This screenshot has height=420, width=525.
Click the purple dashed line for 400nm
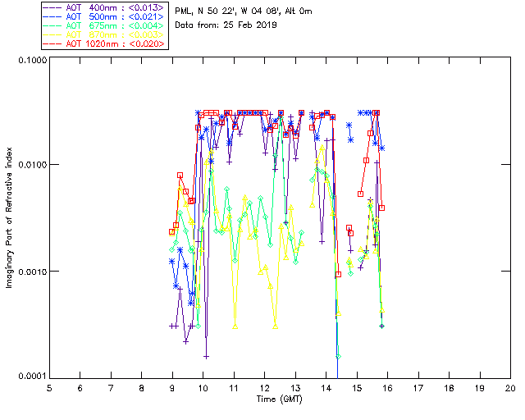(52, 7)
